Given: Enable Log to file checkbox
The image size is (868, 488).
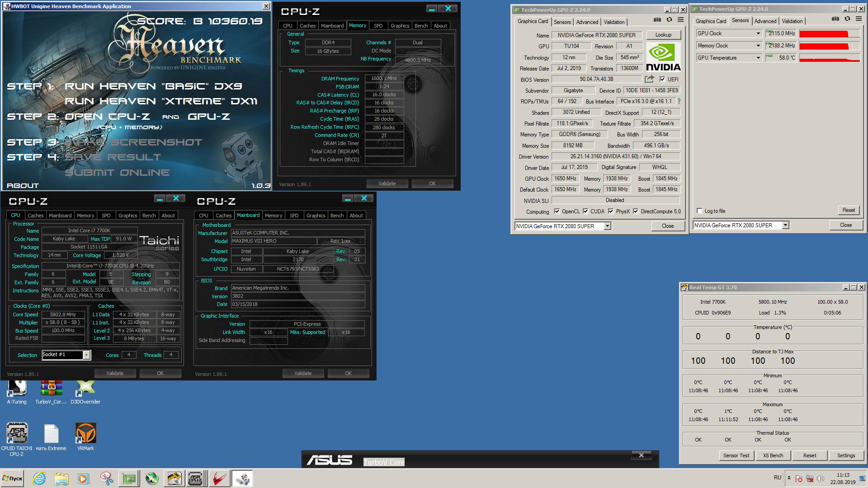Looking at the screenshot, I should point(700,211).
